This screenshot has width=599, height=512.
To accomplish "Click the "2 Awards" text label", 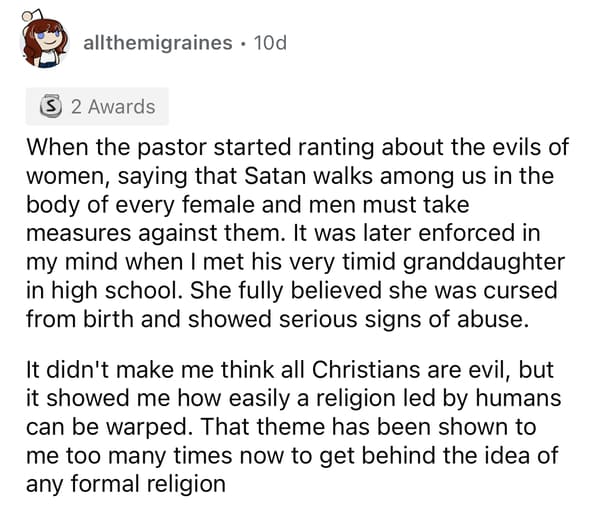I will (x=113, y=107).
